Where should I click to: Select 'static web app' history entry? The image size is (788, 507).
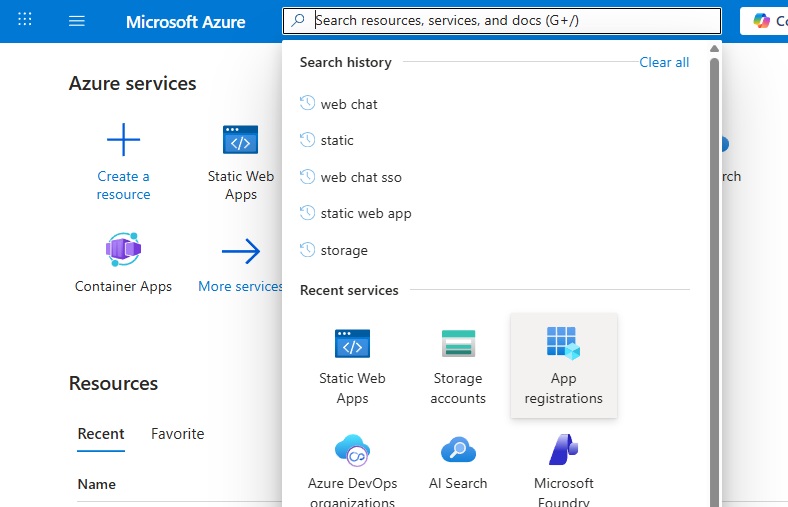366,213
